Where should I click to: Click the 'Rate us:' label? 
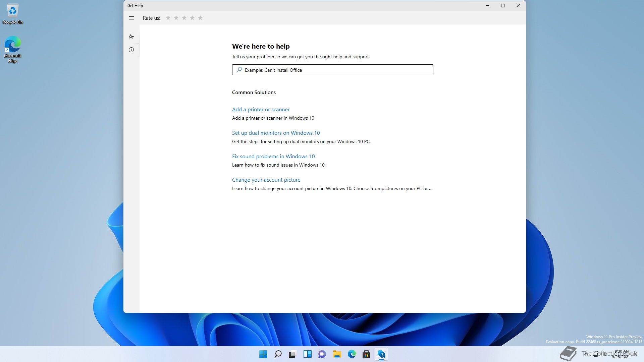[152, 18]
